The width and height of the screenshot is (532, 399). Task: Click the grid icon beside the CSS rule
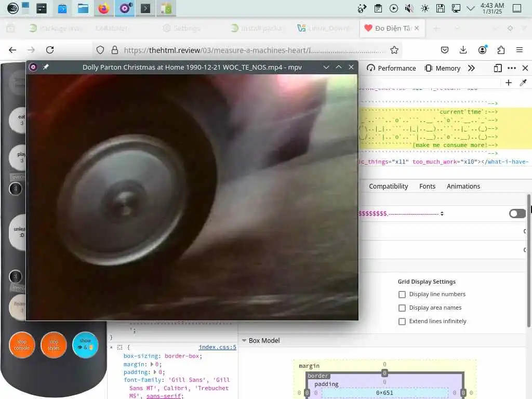119,348
